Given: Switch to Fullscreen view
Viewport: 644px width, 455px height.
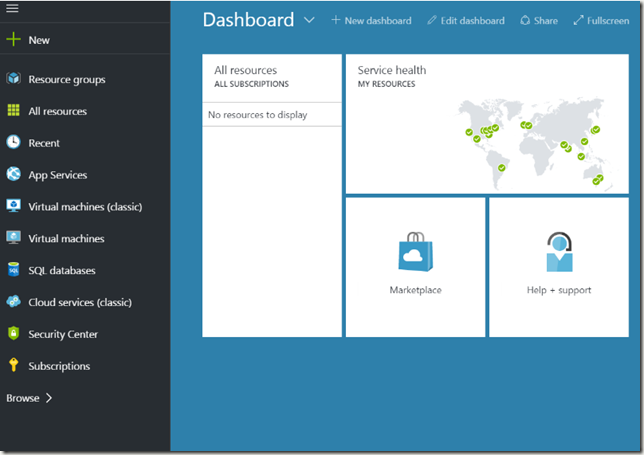Looking at the screenshot, I should pos(601,21).
